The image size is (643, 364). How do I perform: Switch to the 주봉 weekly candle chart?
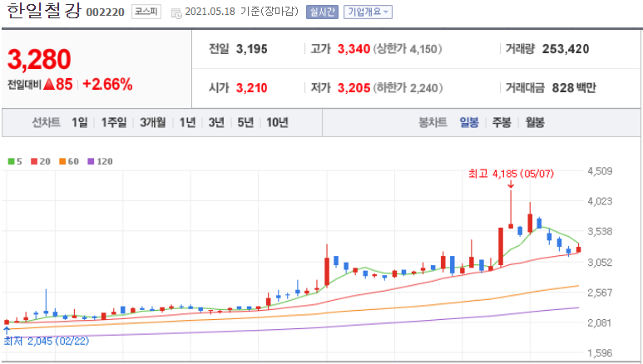pos(502,122)
